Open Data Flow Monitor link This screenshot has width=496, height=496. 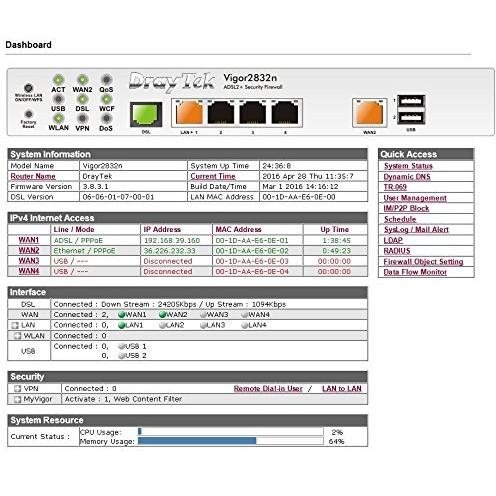point(415,272)
